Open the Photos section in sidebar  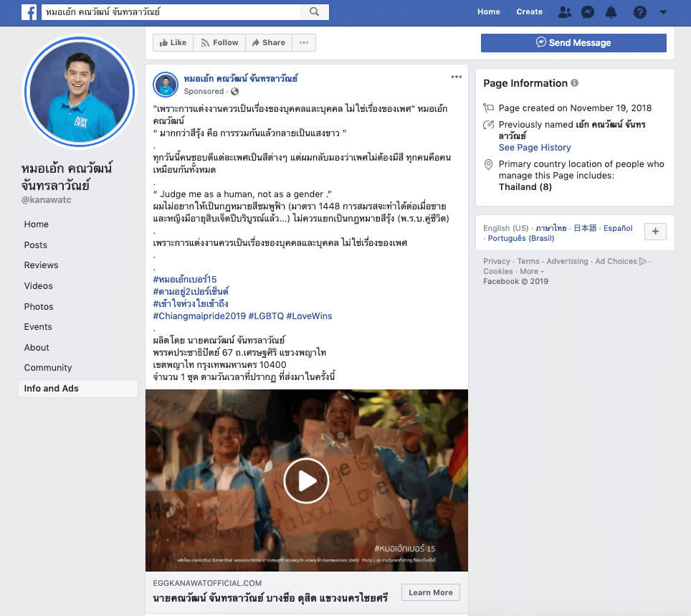pyautogui.click(x=39, y=306)
